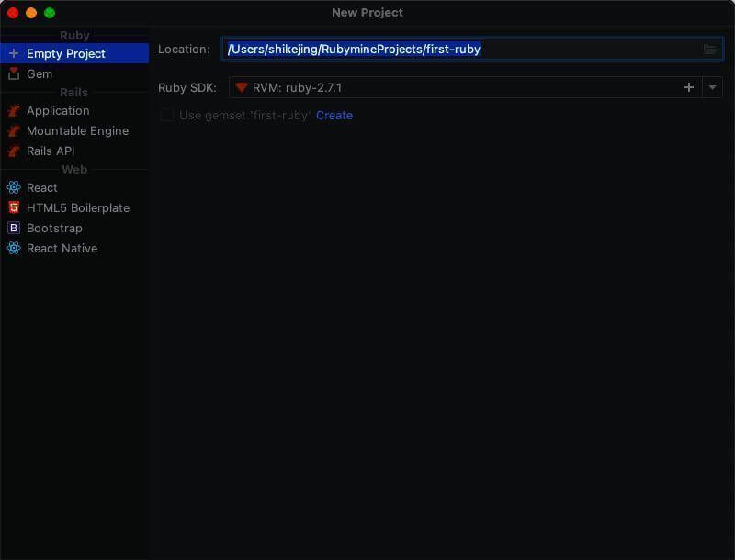
Task: Click the React atom icon
Action: tap(14, 187)
